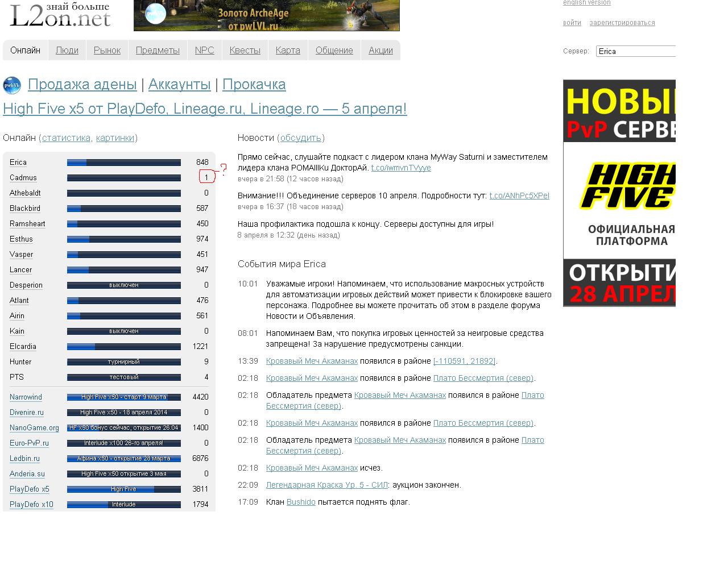Select the Esthus server
This screenshot has width=728, height=582.
click(21, 239)
